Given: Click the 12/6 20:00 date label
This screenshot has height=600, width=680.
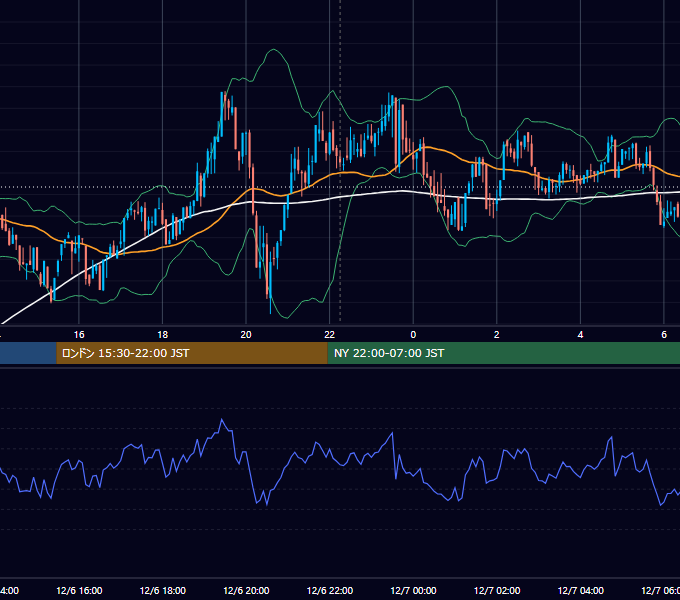Looking at the screenshot, I should [246, 591].
